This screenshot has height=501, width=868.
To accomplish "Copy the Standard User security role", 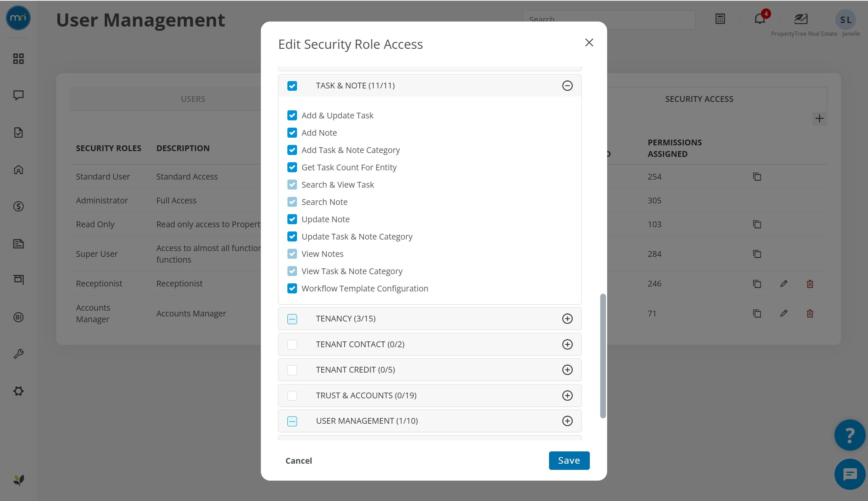I will [757, 176].
